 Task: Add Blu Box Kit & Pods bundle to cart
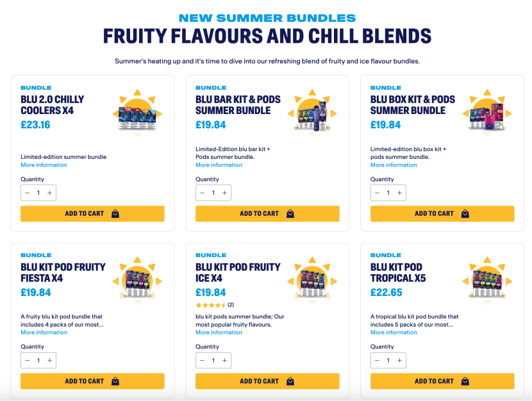tap(442, 213)
